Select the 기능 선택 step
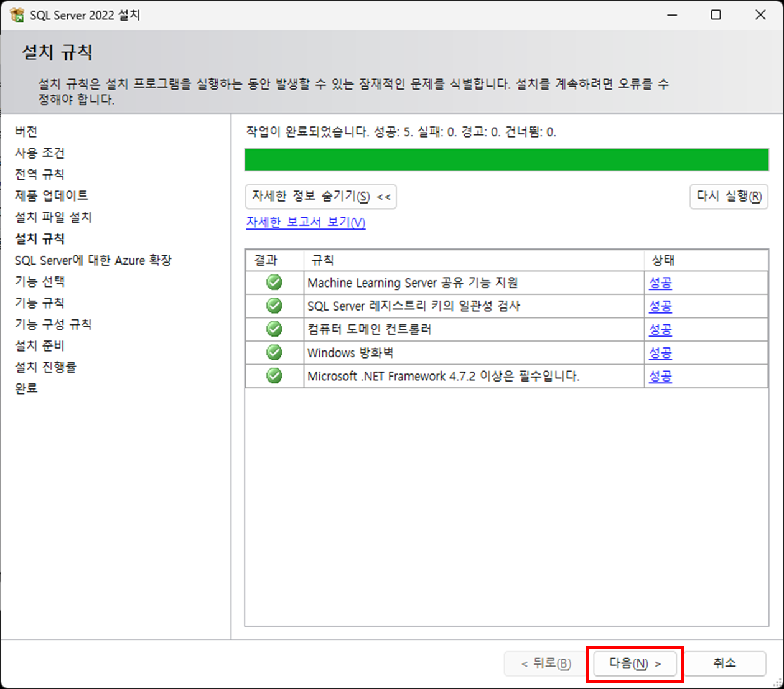The width and height of the screenshot is (784, 689). click(40, 281)
